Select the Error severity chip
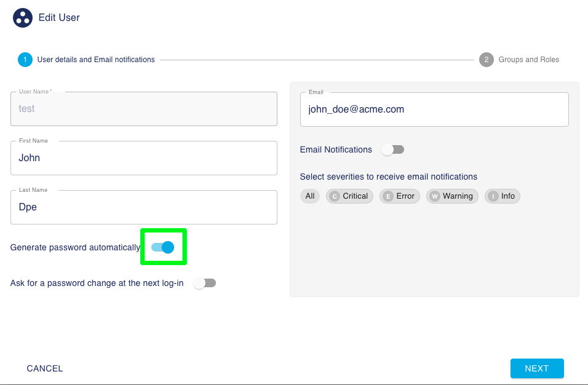The image size is (588, 385). 399,196
